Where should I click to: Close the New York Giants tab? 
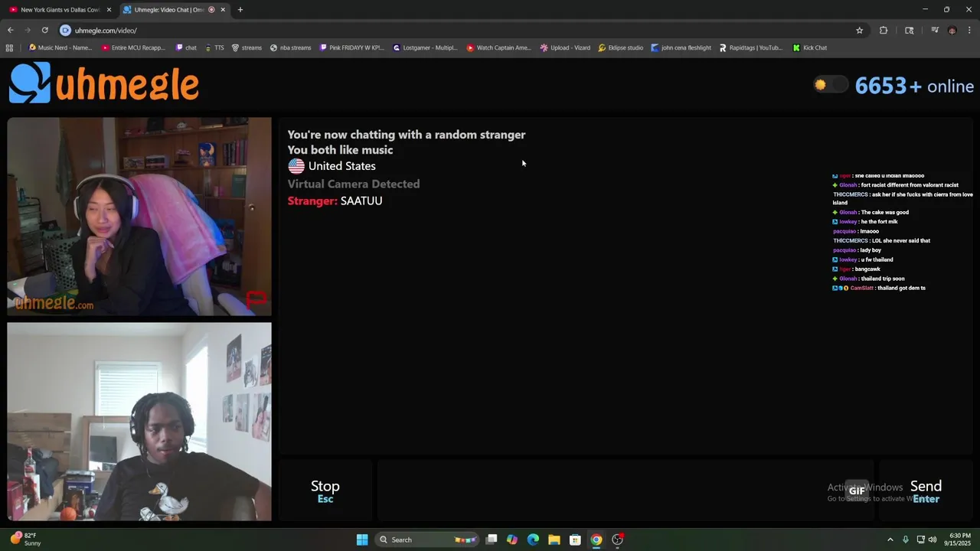coord(109,10)
